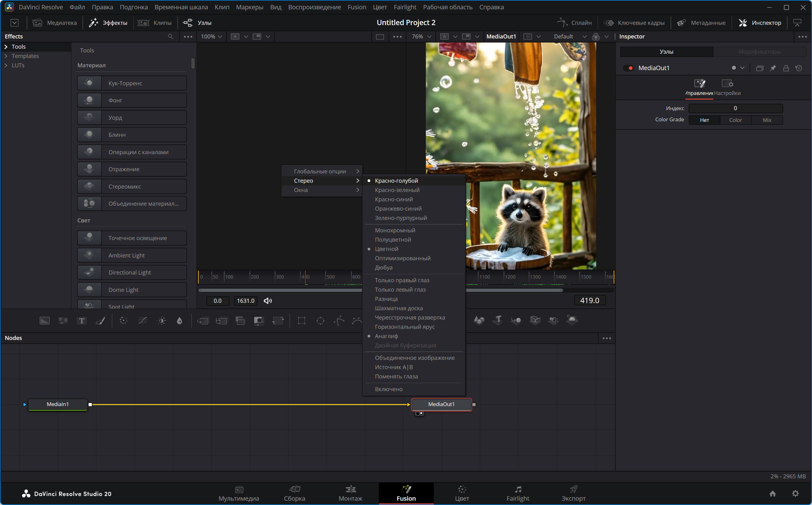Click the red playhead on time ruler
Image resolution: width=812 pixels, height=505 pixels.
tap(305, 277)
